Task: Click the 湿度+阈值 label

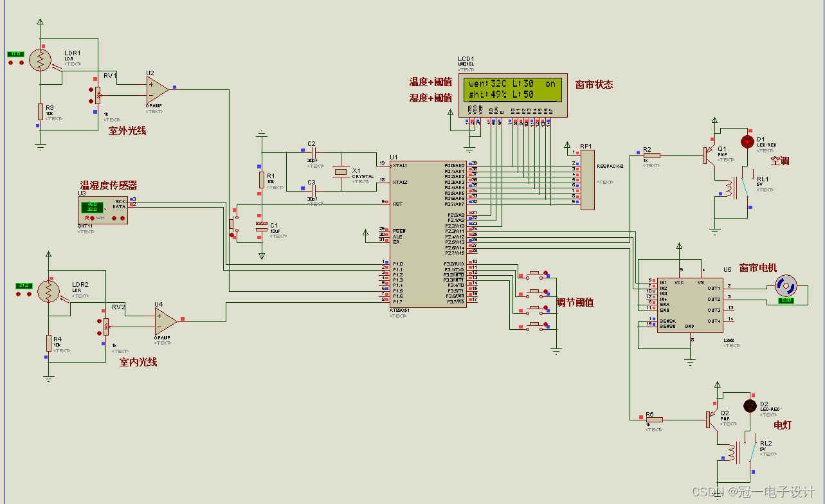Action: (431, 98)
